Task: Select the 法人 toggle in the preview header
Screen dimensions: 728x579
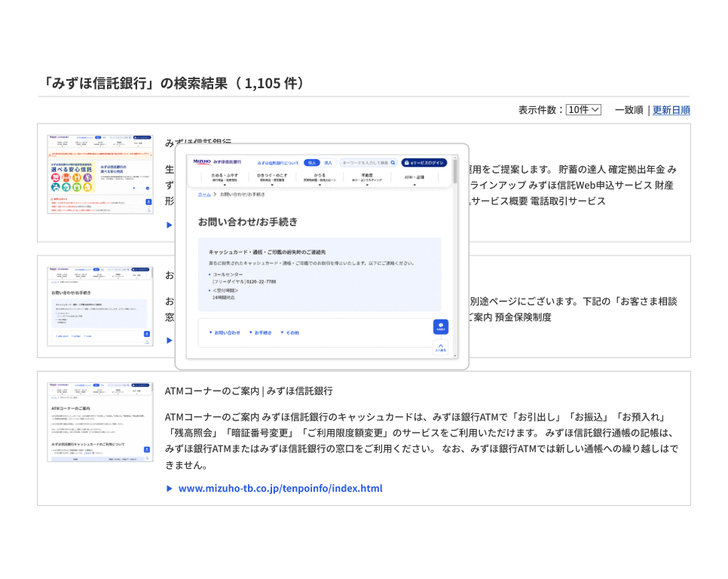Action: (328, 163)
